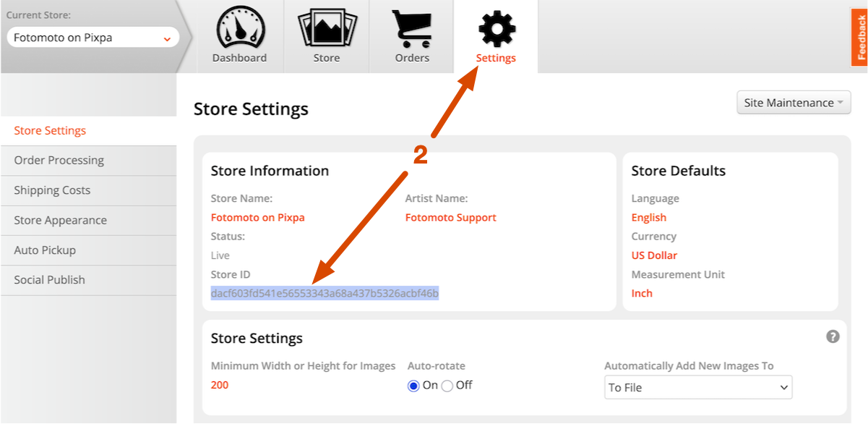This screenshot has width=868, height=424.
Task: Click the Store Name: label
Action: click(x=241, y=198)
